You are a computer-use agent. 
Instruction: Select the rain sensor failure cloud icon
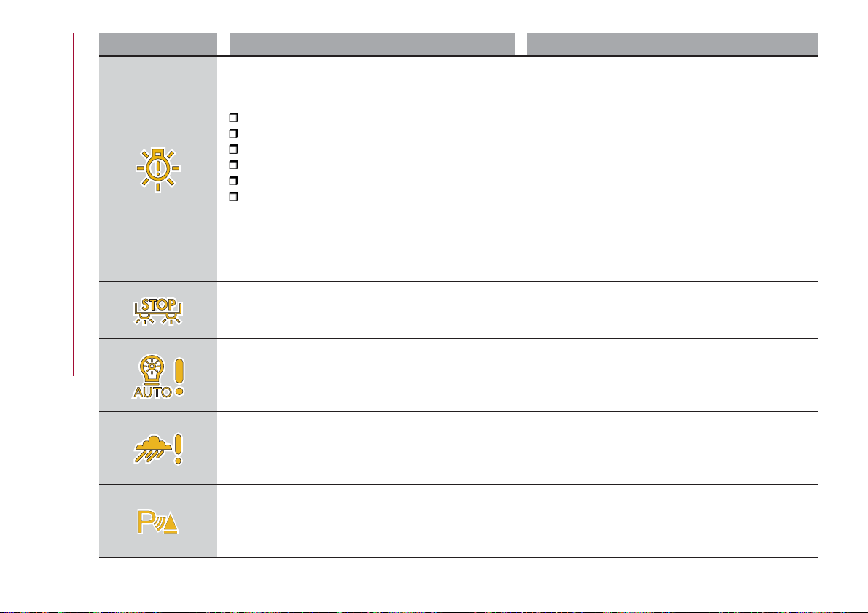click(158, 449)
